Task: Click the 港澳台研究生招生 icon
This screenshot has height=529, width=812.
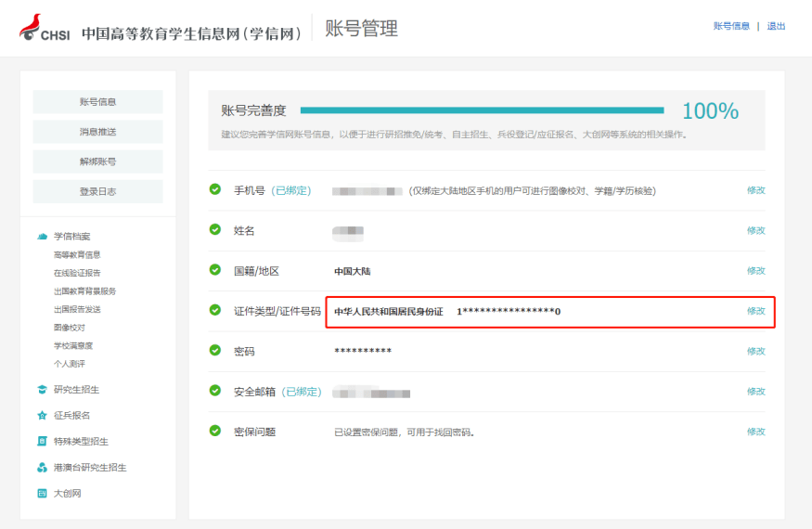Action: point(42,468)
